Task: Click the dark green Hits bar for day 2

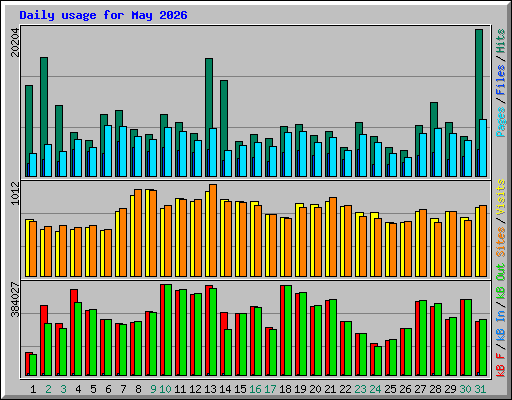Action: point(44,100)
